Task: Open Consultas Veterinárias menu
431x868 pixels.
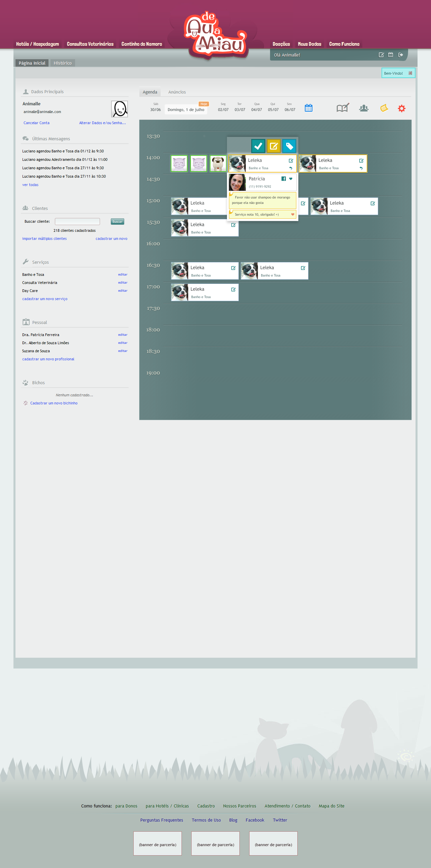Action: point(90,44)
